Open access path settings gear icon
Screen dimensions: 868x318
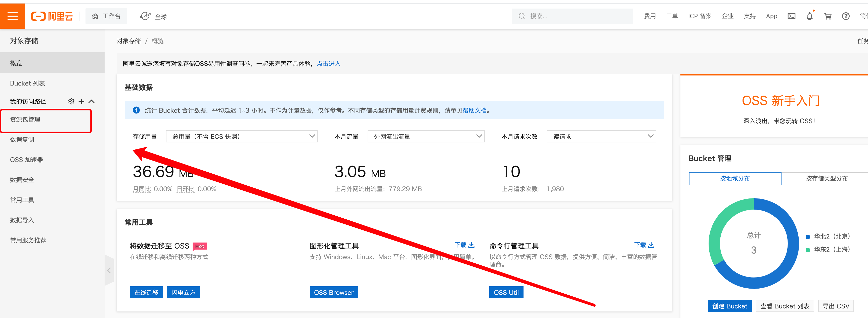tap(71, 101)
